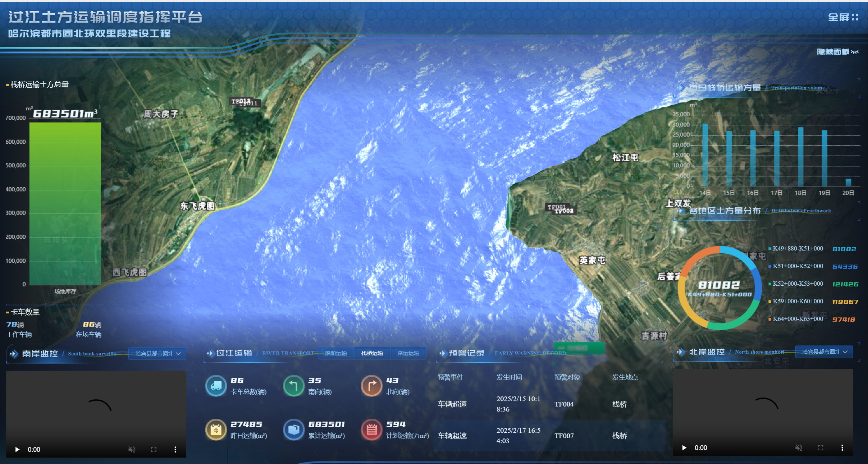The image size is (868, 464).
Task: Click map label 英家屯
Action: click(592, 260)
